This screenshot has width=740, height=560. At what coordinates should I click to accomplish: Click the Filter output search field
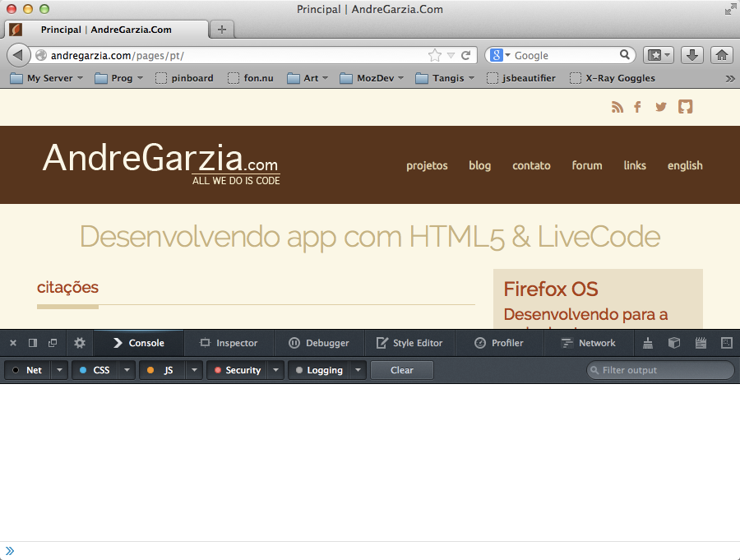tap(658, 370)
